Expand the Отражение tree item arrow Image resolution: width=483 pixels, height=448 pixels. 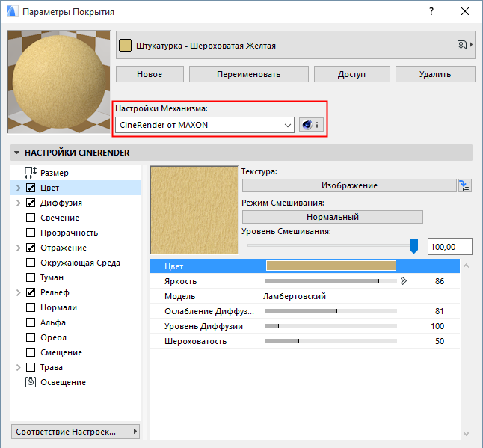18,248
